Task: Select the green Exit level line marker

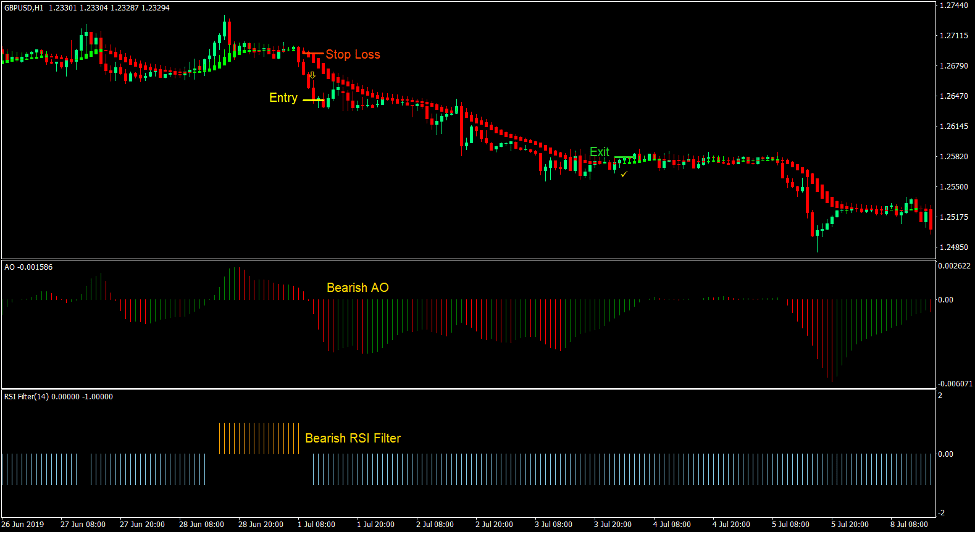Action: 624,157
